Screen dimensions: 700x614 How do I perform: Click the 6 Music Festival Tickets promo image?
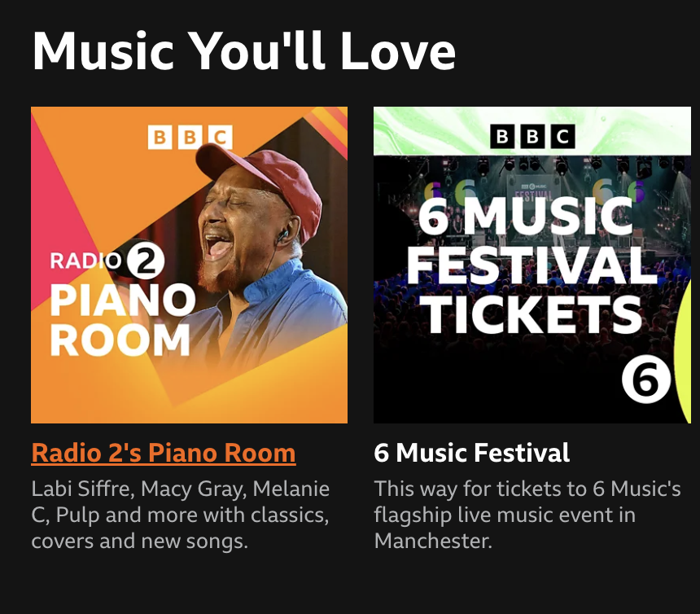coord(532,264)
